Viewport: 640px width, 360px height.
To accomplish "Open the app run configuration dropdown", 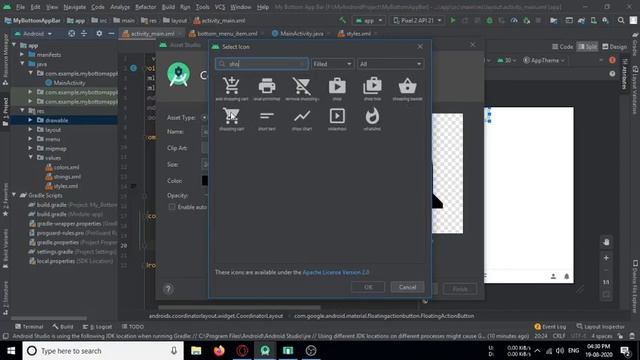I will click(369, 20).
